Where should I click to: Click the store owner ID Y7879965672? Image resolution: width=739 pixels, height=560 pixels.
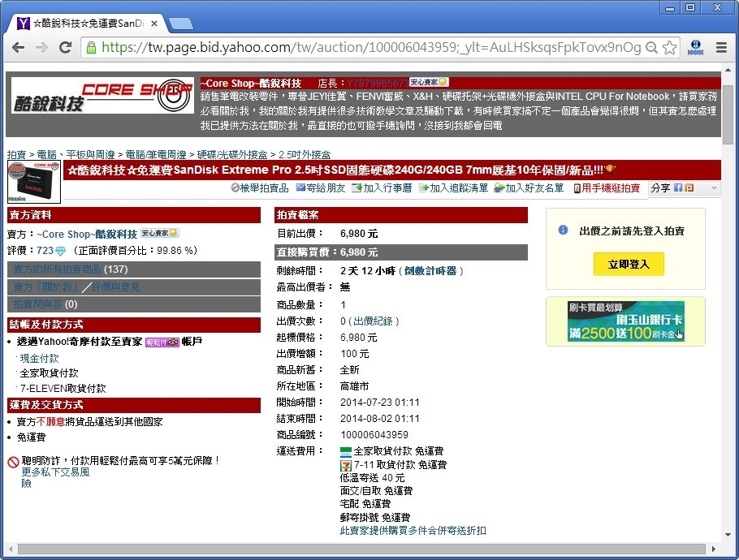tap(378, 84)
